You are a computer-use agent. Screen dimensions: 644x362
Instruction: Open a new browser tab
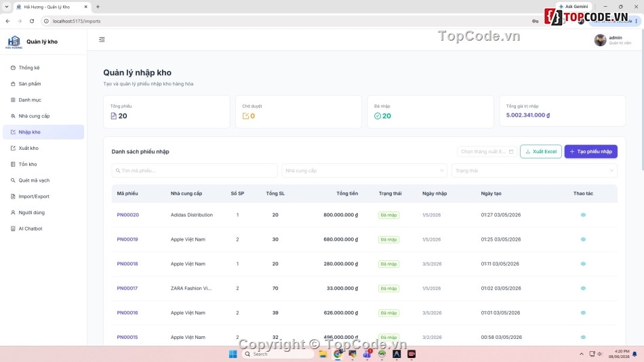click(98, 7)
